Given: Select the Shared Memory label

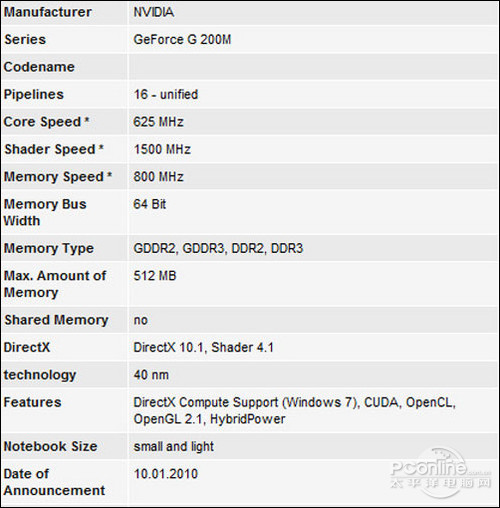Looking at the screenshot, I should (56, 320).
